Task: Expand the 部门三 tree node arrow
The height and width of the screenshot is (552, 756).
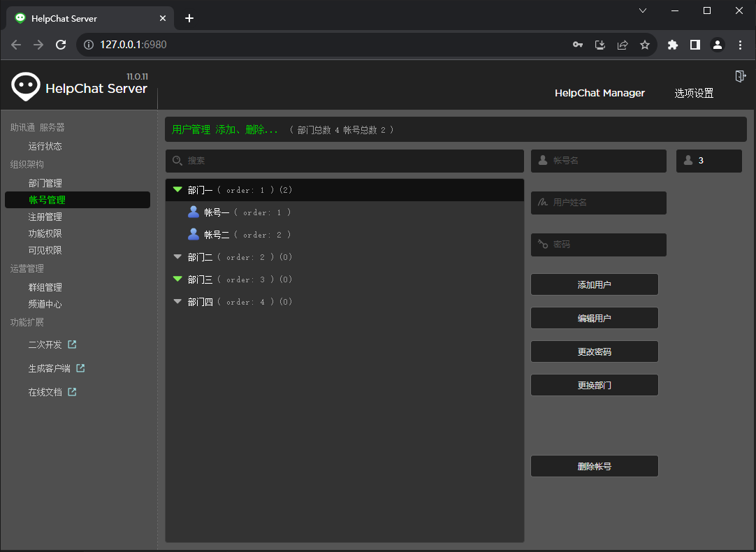Action: pos(177,279)
